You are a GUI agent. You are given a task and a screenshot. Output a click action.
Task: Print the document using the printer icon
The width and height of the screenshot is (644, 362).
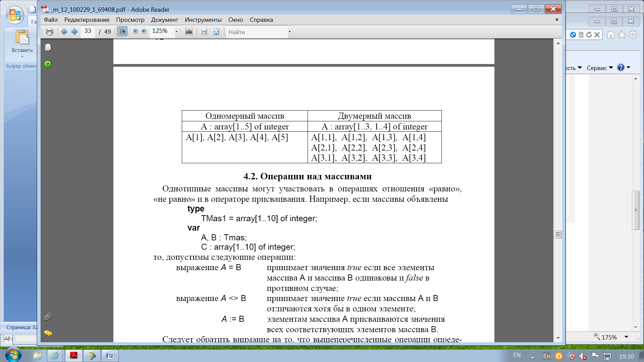coord(49,32)
